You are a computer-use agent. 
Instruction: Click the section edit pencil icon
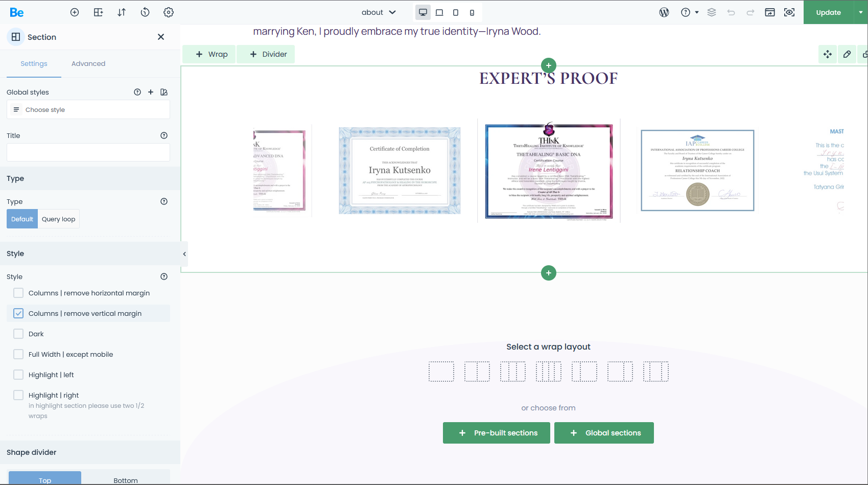pos(847,54)
